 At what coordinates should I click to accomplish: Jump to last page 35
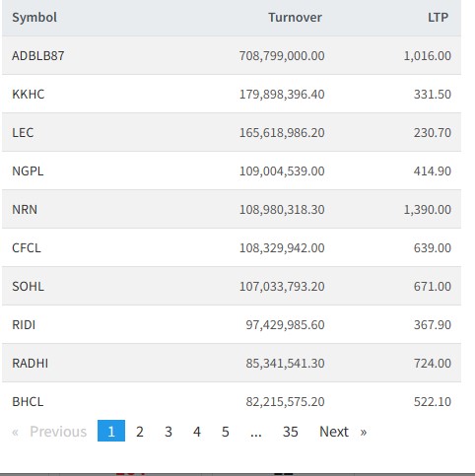pyautogui.click(x=291, y=432)
